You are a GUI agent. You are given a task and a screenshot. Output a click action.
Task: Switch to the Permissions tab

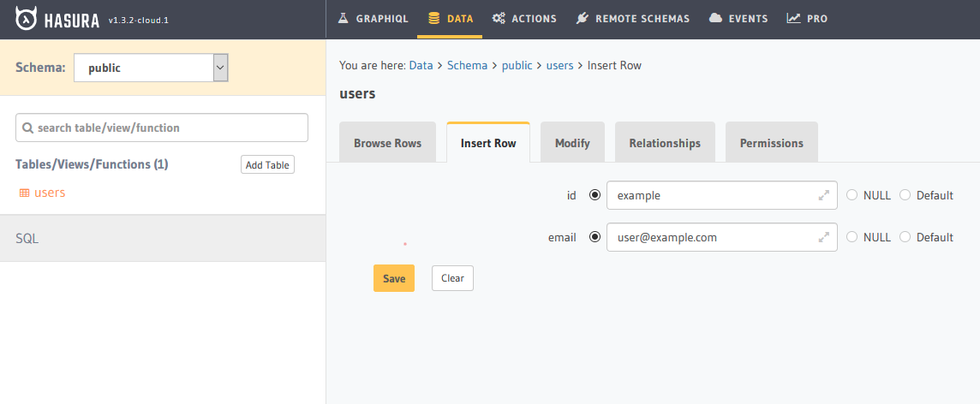coord(771,142)
